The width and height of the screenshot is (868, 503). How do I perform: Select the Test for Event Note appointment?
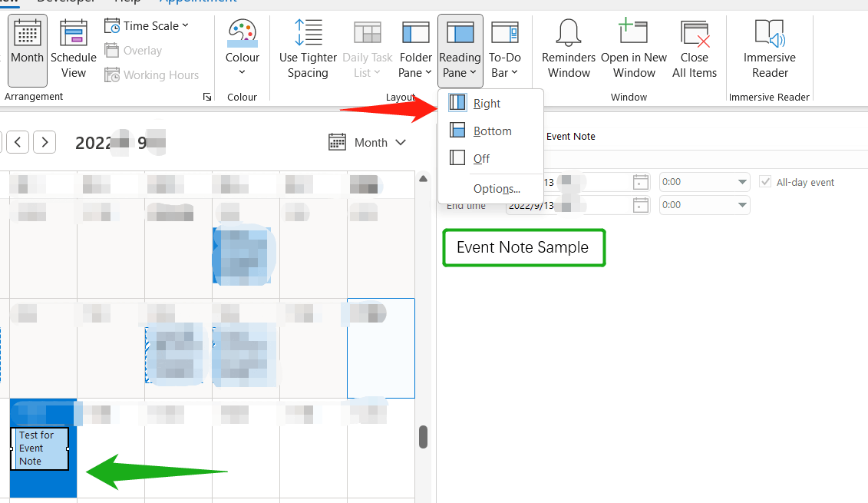click(x=39, y=448)
